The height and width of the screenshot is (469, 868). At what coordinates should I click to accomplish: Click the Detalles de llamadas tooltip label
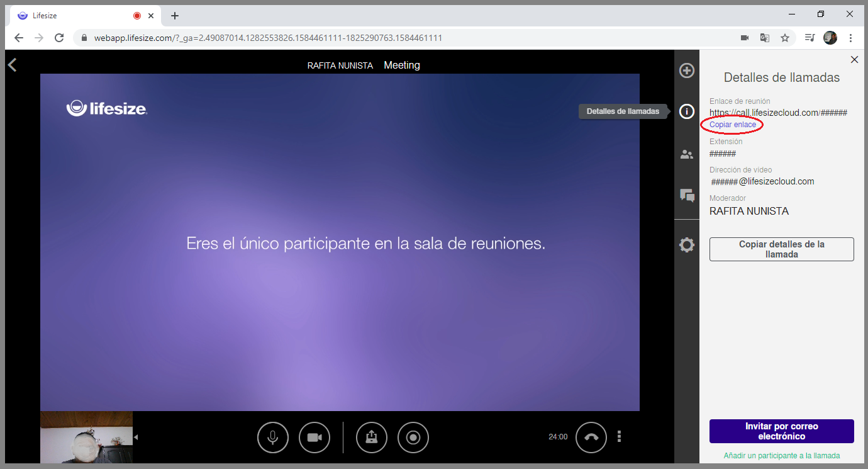(623, 111)
